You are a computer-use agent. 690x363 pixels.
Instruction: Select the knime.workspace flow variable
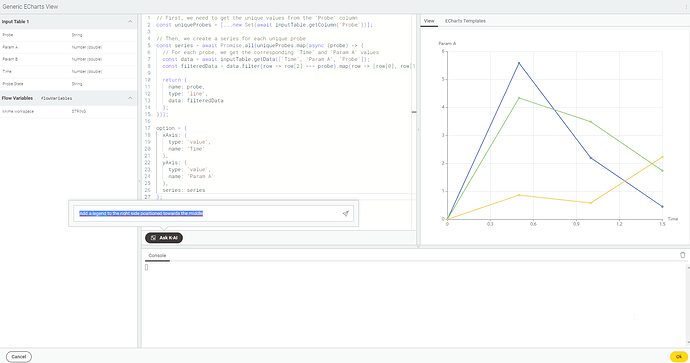[68, 111]
